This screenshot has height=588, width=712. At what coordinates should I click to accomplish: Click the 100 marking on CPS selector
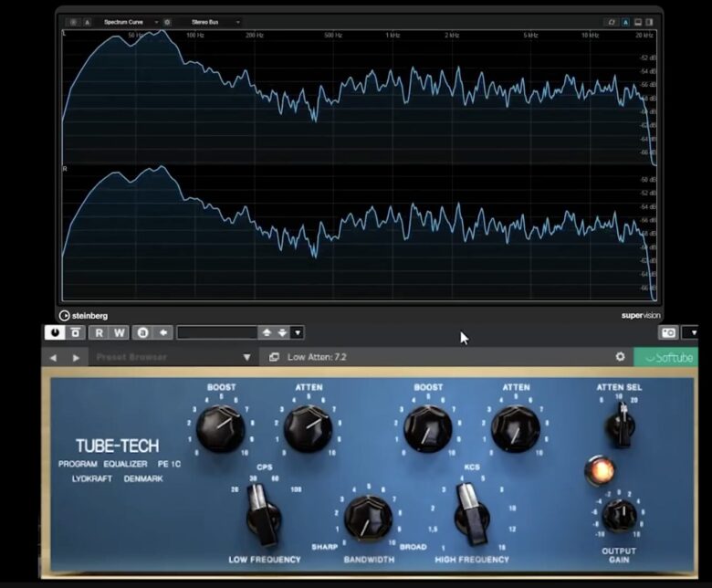click(x=296, y=489)
